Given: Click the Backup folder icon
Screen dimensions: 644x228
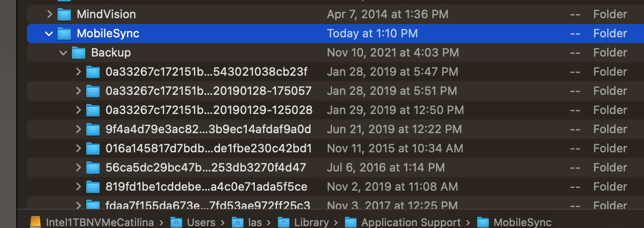Looking at the screenshot, I should tap(79, 53).
